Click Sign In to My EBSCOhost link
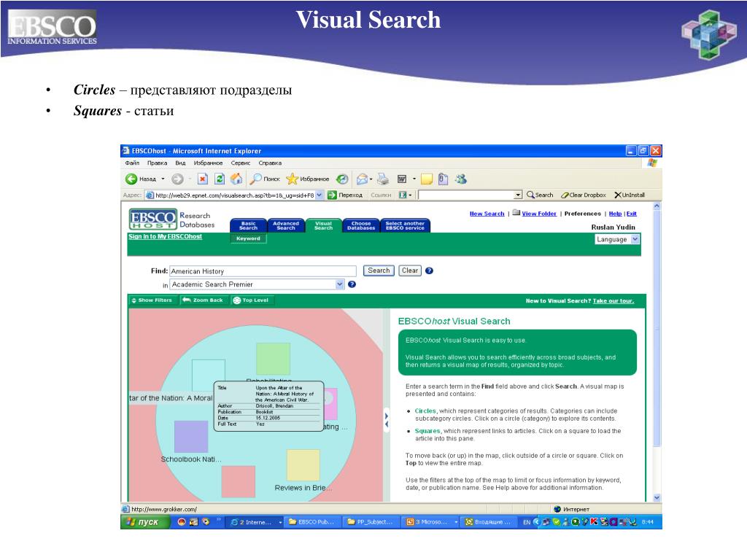 (x=166, y=236)
